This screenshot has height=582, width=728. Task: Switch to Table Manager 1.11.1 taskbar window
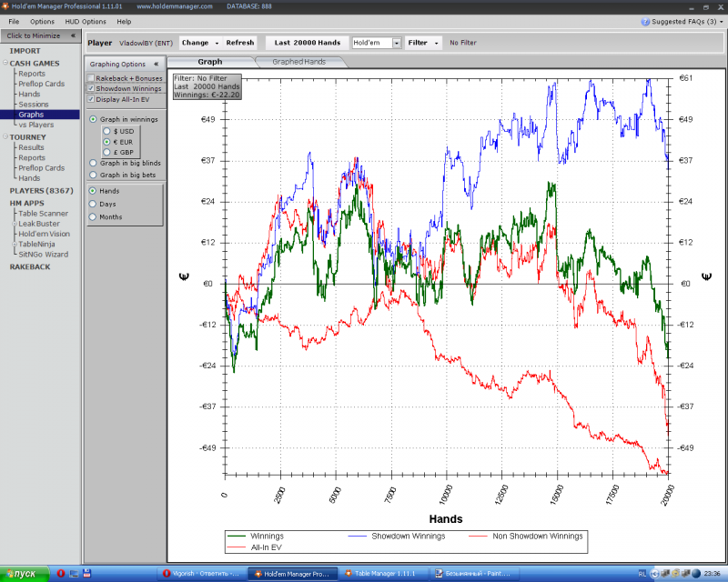384,574
